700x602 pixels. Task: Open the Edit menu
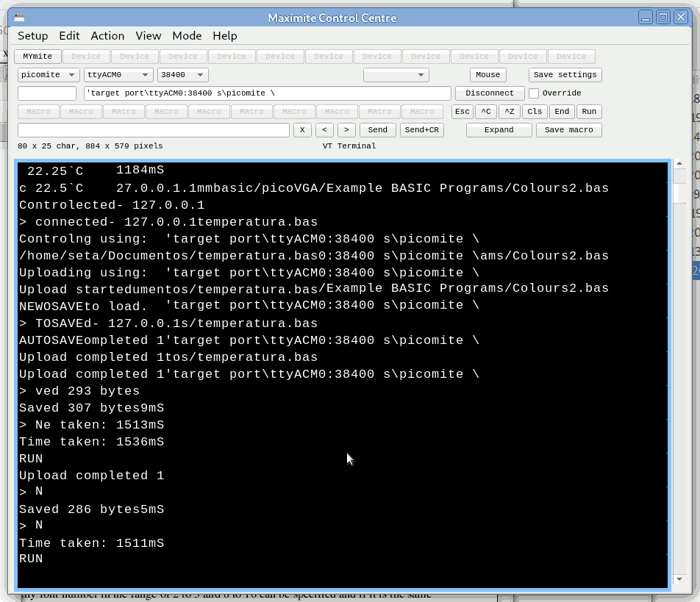[x=69, y=36]
